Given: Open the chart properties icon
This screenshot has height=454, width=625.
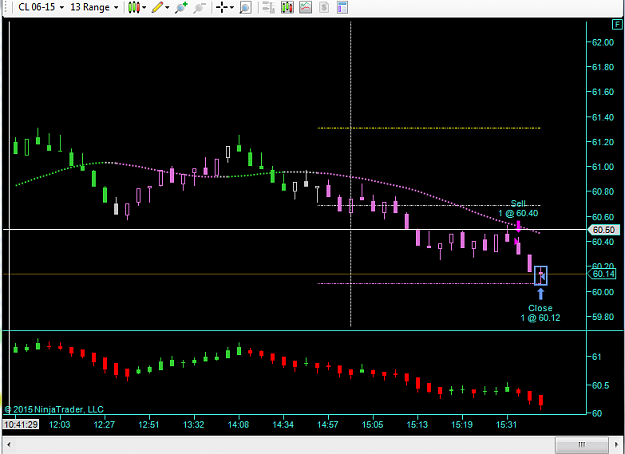Looking at the screenshot, I should click(342, 7).
